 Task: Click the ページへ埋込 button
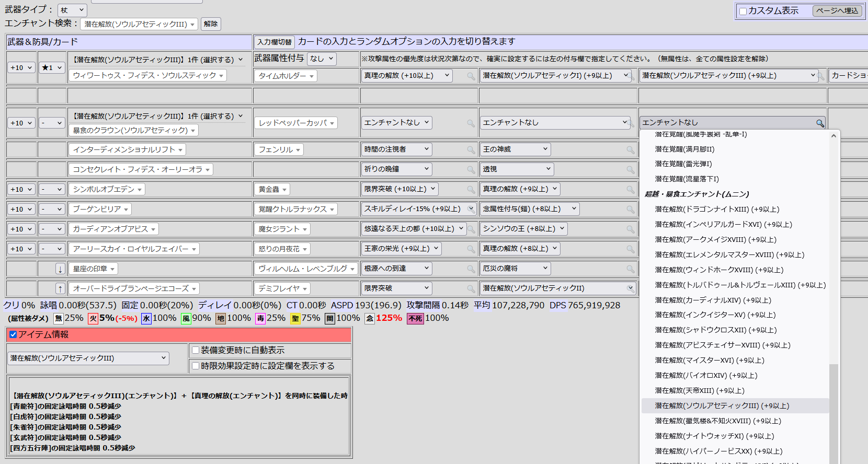[837, 10]
